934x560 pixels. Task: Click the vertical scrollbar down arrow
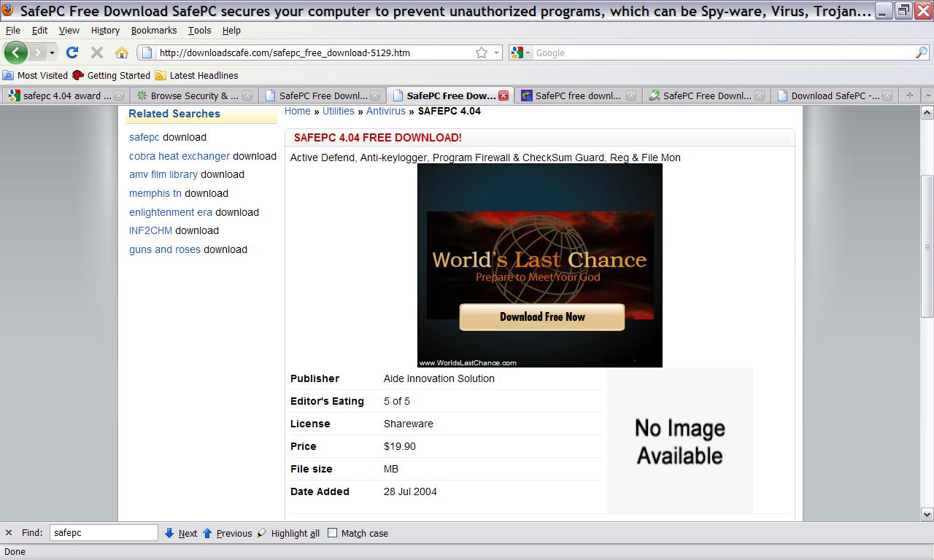927,514
